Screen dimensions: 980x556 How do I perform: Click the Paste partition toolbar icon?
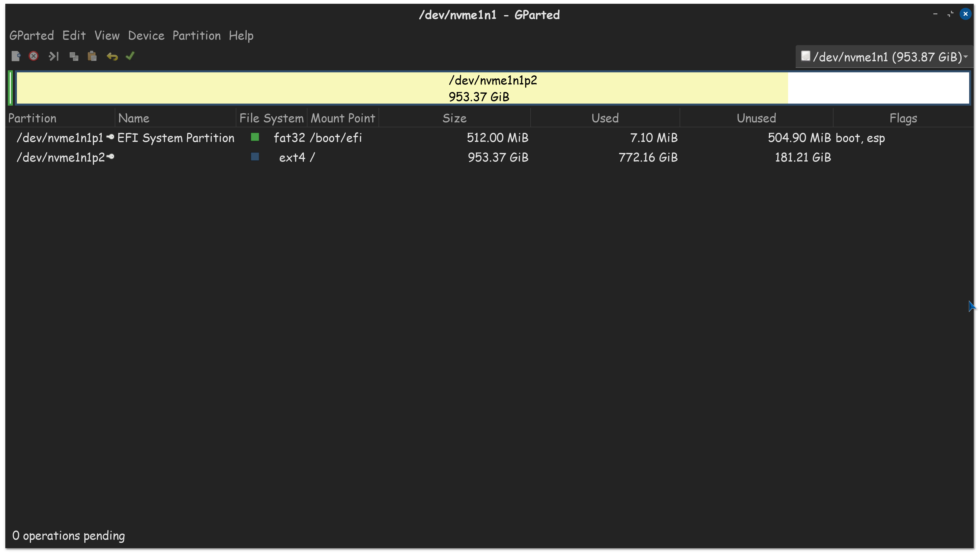click(92, 56)
